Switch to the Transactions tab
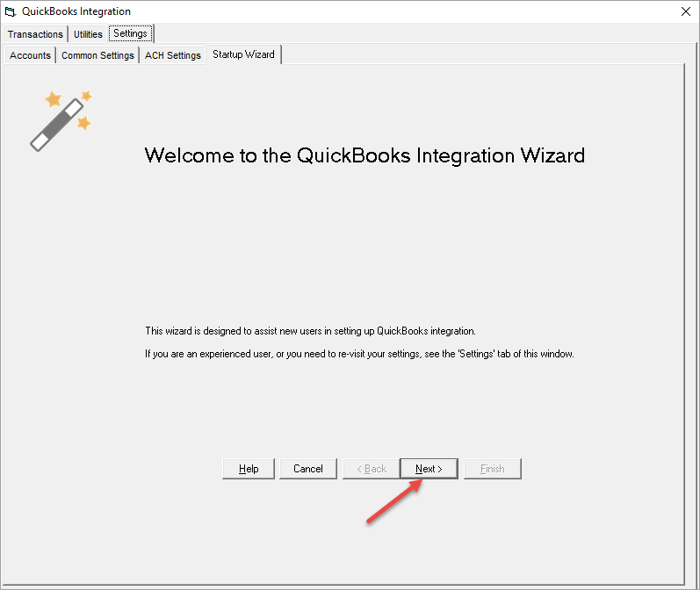The width and height of the screenshot is (700, 590). click(35, 34)
